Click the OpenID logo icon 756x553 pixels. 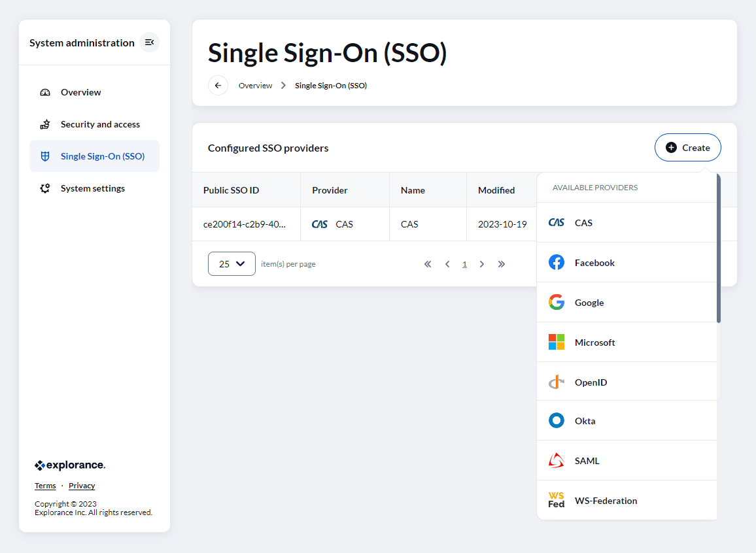pos(557,382)
